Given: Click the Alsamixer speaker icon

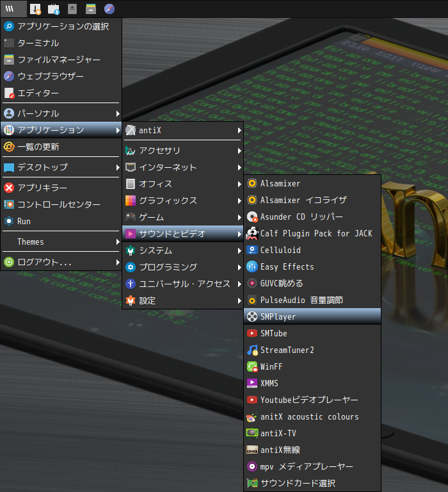Looking at the screenshot, I should coord(252,183).
